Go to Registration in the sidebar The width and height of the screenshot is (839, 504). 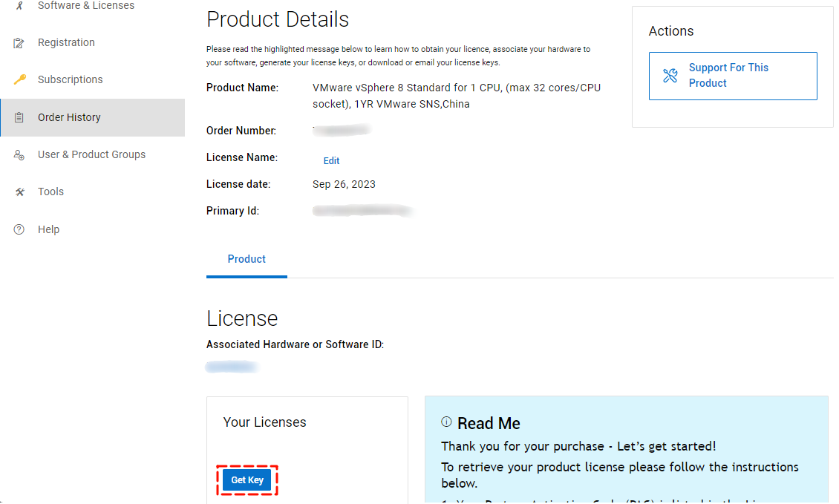point(66,42)
